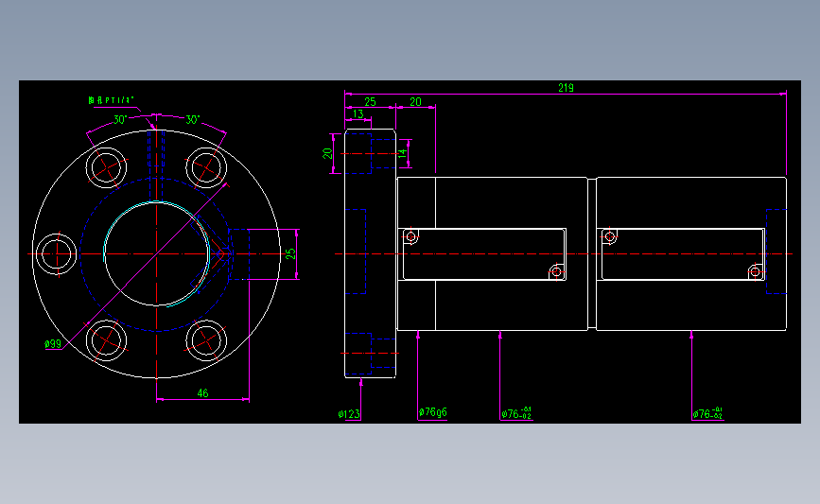Select the vertical 25 dimension right of circular view
The width and height of the screenshot is (820, 504).
tap(290, 254)
